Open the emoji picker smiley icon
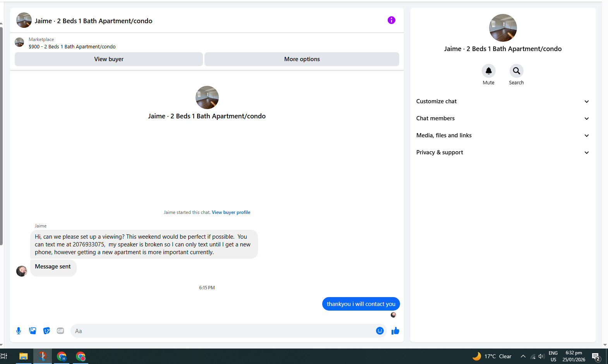This screenshot has width=608, height=364. coord(380,331)
